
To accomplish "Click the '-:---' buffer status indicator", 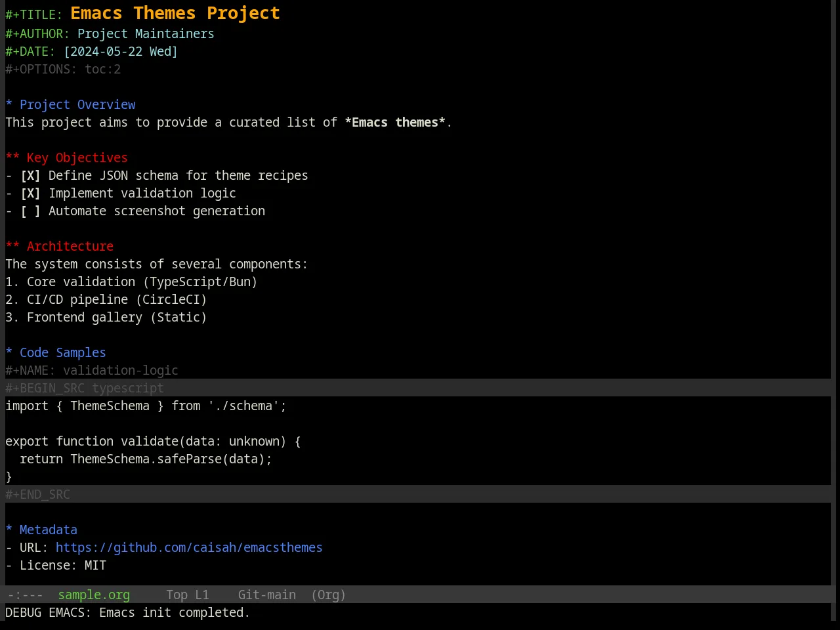I will 25,595.
